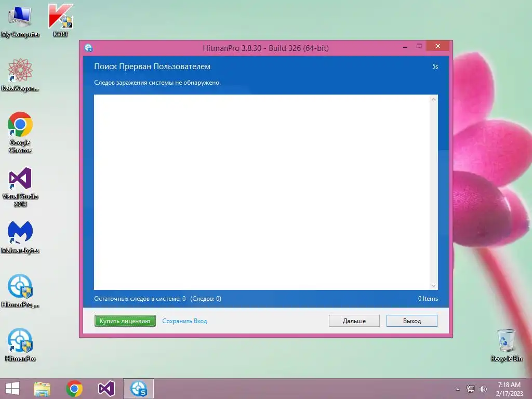Switch to HitmanPro taskbar button
This screenshot has height=399, width=532.
click(x=138, y=389)
